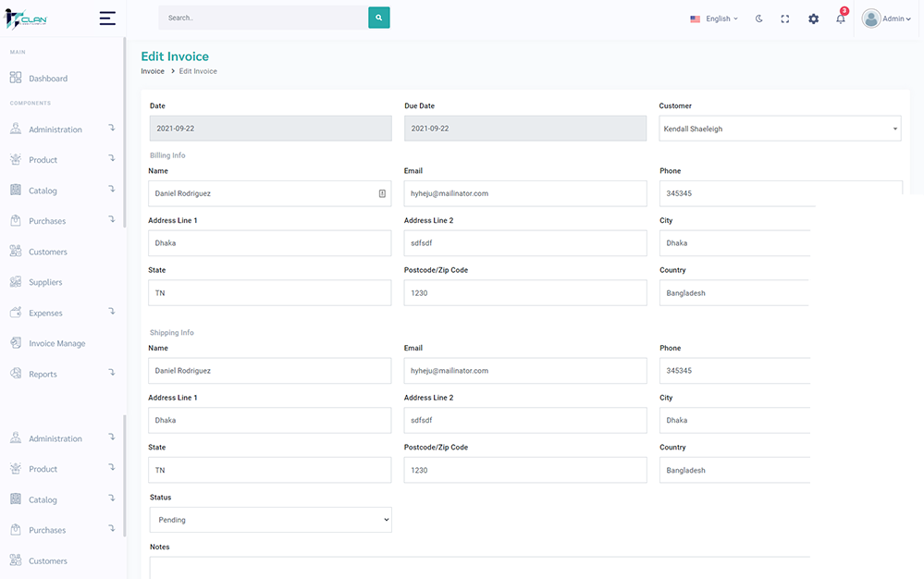Image resolution: width=924 pixels, height=579 pixels.
Task: Open the English language selector
Action: click(x=714, y=18)
